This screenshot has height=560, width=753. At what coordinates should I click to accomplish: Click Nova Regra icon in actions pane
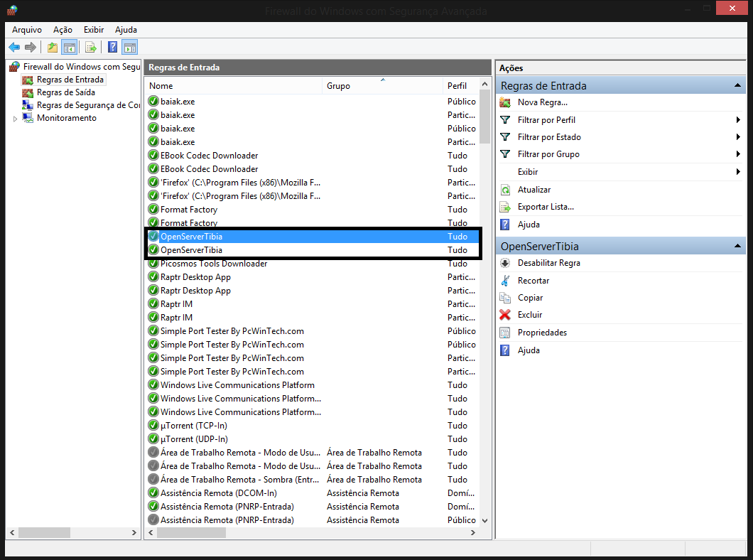point(505,102)
